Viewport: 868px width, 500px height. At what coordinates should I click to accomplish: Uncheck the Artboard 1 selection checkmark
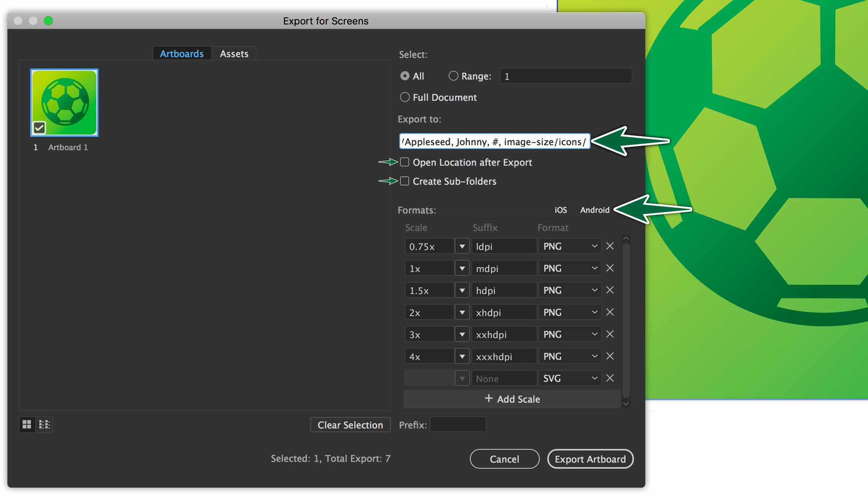[39, 128]
